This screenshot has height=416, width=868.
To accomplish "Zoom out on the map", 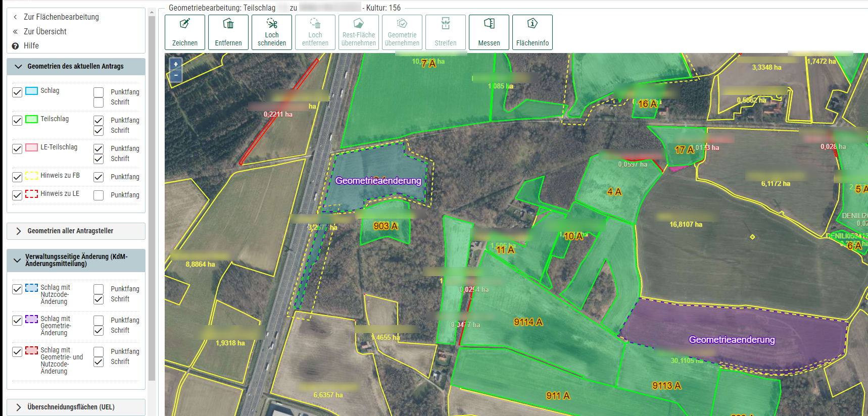I will 176,75.
